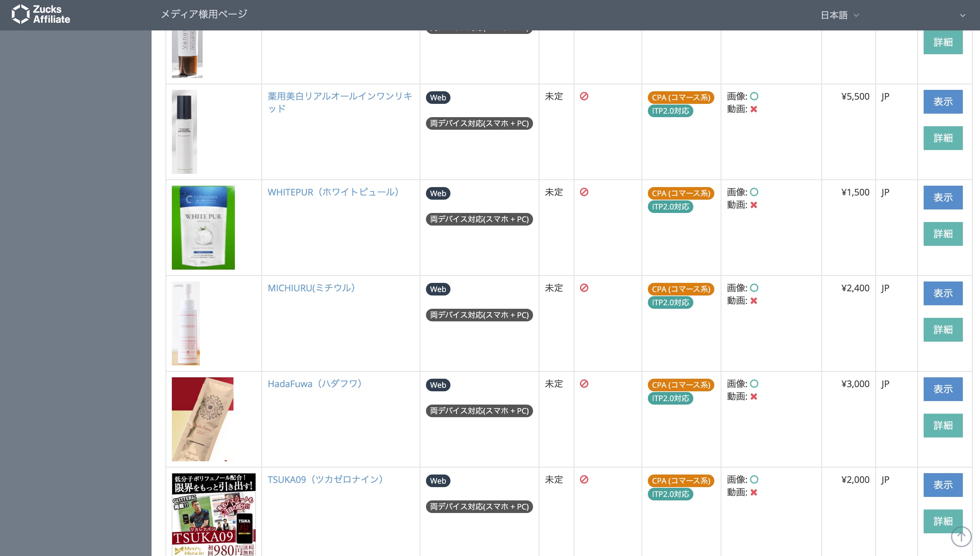The image size is (980, 556).
Task: Click the green circle image icon in TSUKA09 row
Action: tap(754, 480)
